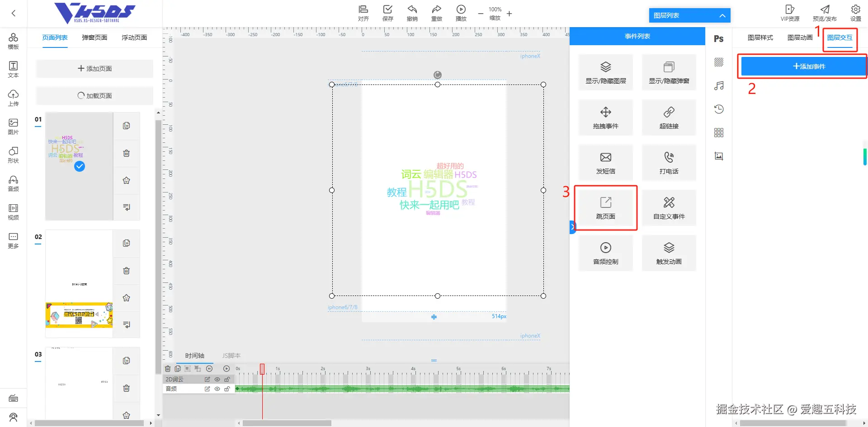Open the 音频 audio sidebar item
The width and height of the screenshot is (868, 427).
[x=13, y=183]
